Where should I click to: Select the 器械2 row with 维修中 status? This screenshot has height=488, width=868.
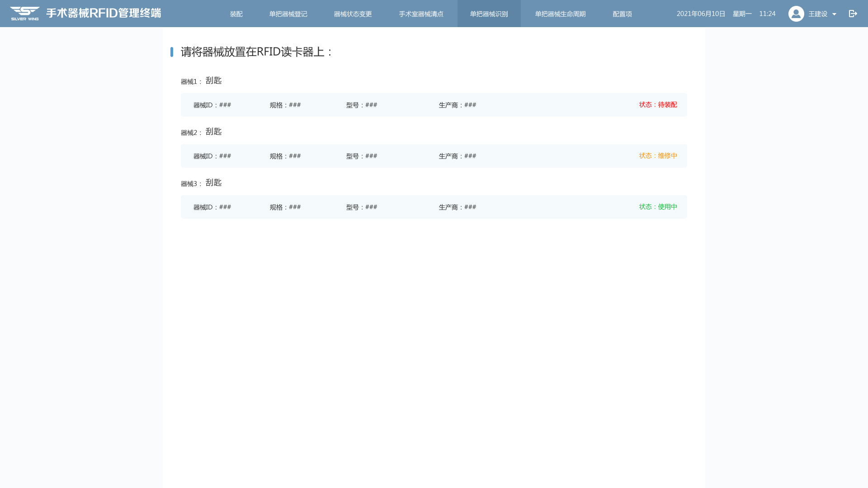coord(434,156)
